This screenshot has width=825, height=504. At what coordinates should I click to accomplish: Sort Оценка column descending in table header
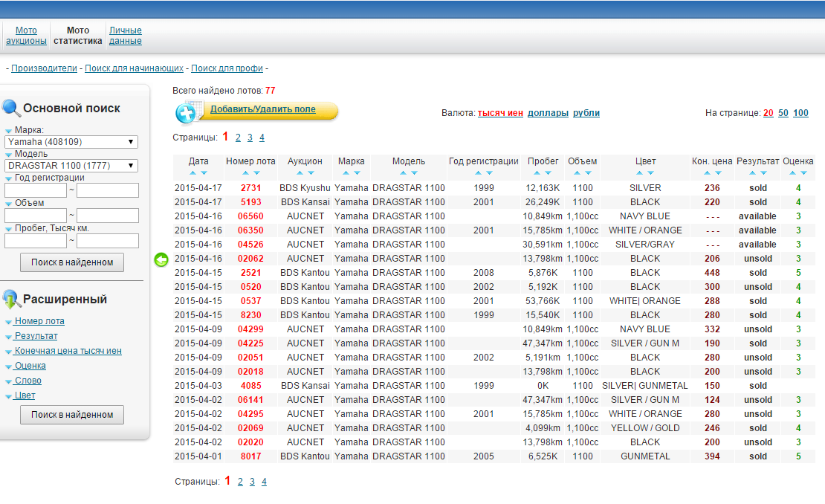click(x=804, y=173)
